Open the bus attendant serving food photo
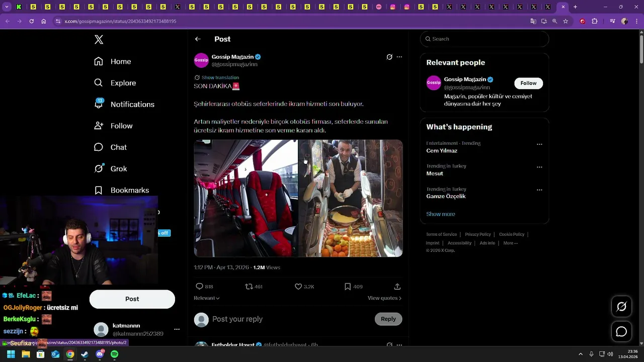644x362 pixels. (351, 198)
